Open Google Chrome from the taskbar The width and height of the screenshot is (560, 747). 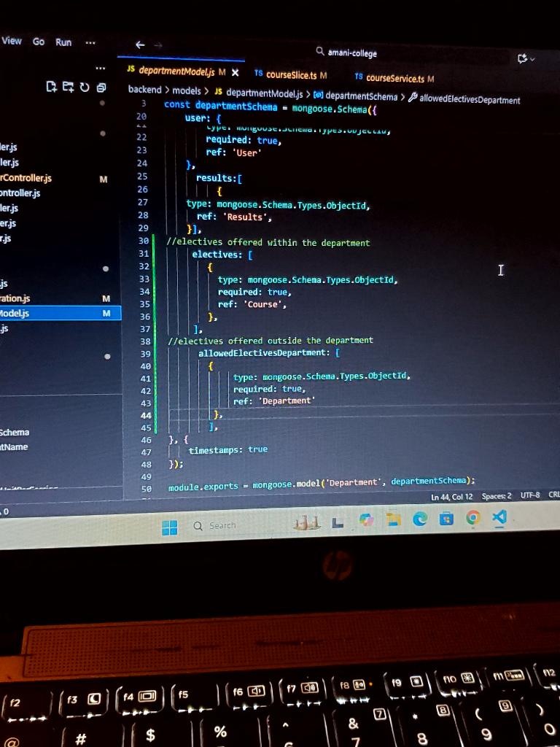(472, 517)
